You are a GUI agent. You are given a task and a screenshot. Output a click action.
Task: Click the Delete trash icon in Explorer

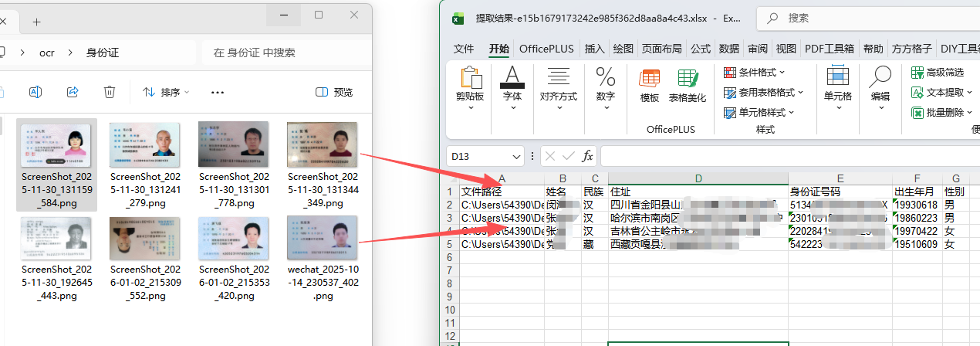click(110, 92)
